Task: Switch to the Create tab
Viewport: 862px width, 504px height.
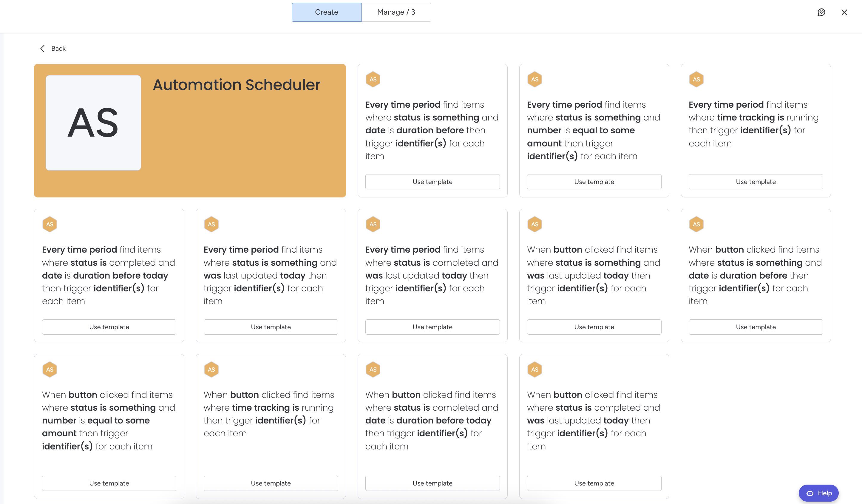Action: point(326,12)
